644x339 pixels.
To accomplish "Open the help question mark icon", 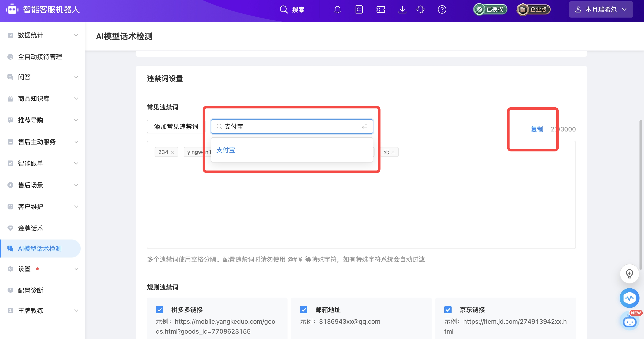I will click(x=442, y=9).
